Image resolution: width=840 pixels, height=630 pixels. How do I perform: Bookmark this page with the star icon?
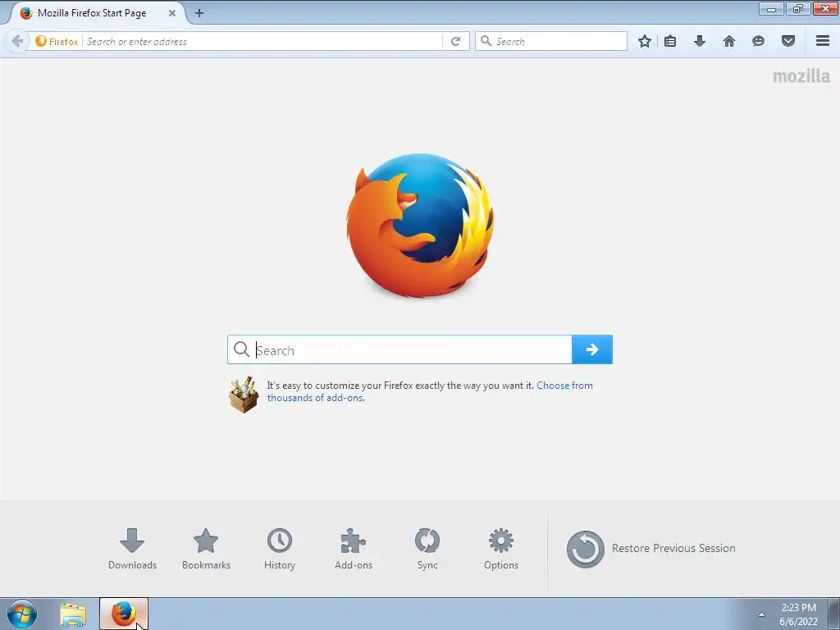[x=645, y=41]
